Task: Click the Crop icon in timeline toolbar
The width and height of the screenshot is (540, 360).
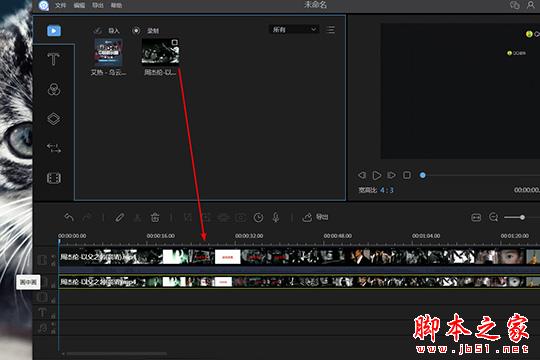Action: click(x=188, y=217)
